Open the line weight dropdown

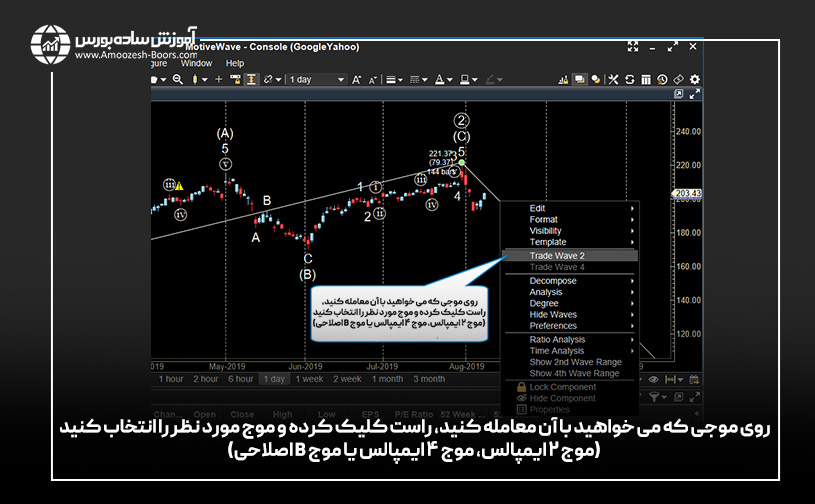pos(394,79)
